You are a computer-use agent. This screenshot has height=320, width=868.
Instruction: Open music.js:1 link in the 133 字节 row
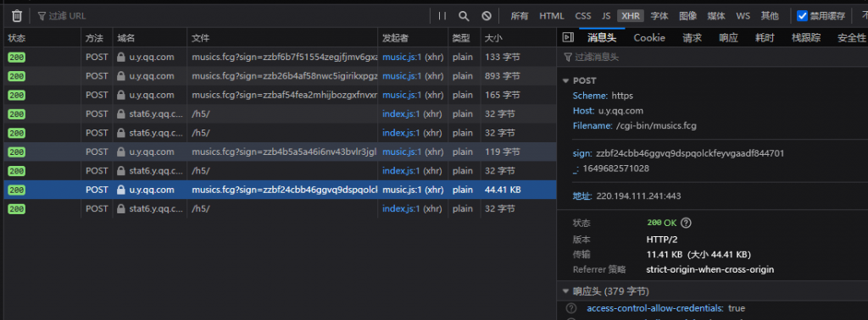click(x=403, y=57)
